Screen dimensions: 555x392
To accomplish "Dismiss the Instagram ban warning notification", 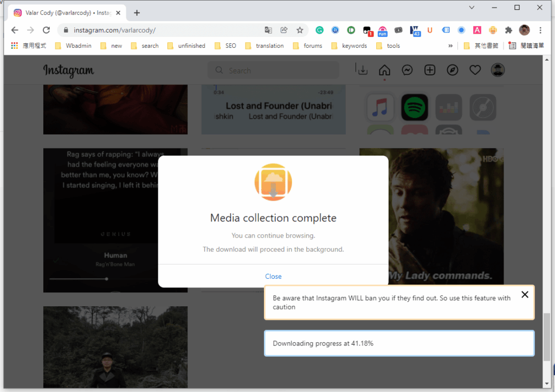I will tap(525, 294).
